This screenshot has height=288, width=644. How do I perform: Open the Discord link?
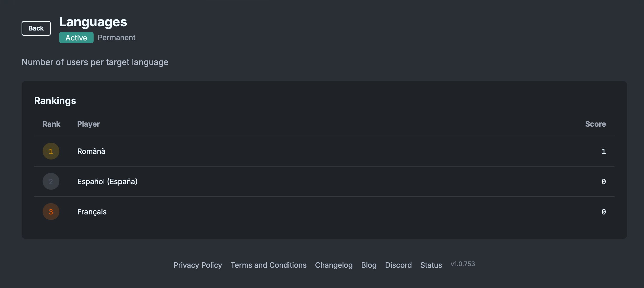coord(398,265)
